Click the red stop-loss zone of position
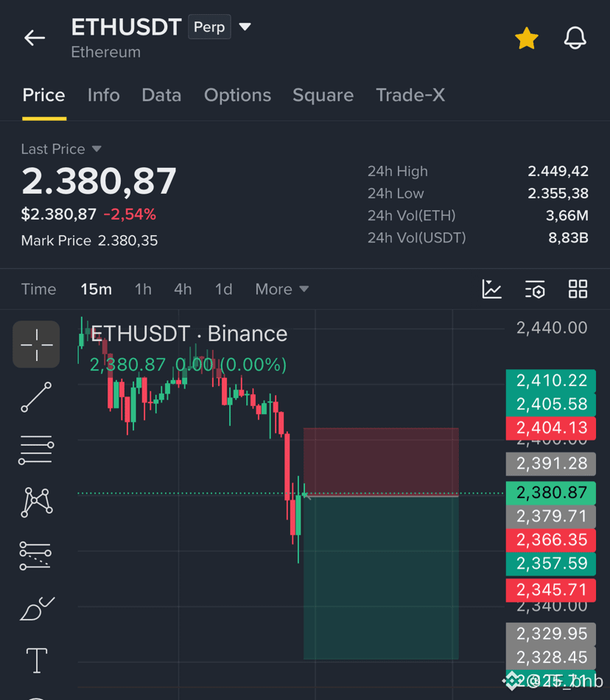610x700 pixels. (381, 461)
